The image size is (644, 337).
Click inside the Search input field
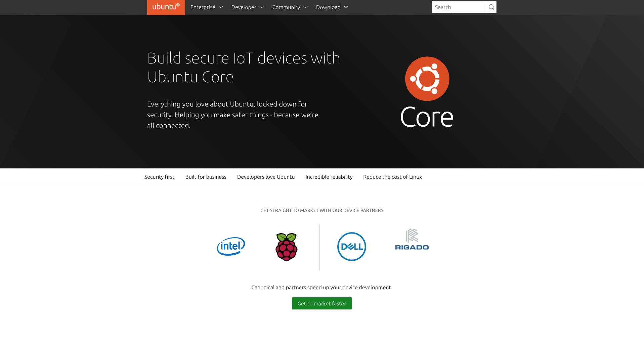(x=459, y=7)
